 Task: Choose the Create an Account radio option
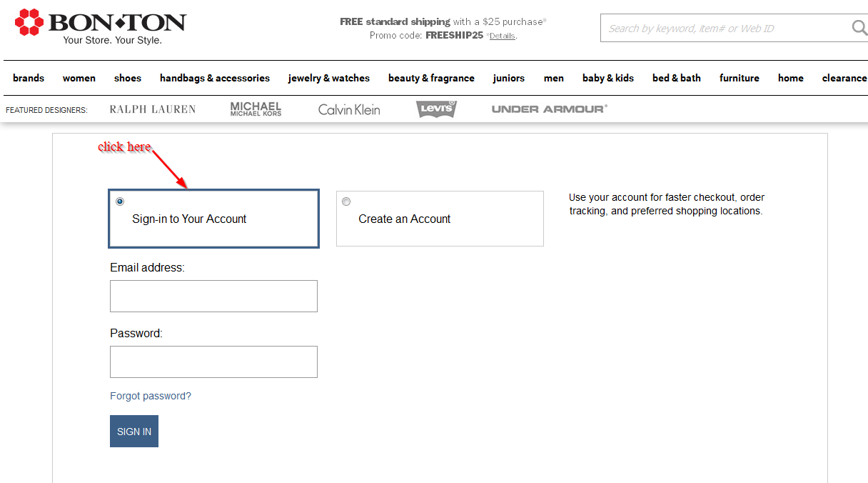(x=346, y=201)
